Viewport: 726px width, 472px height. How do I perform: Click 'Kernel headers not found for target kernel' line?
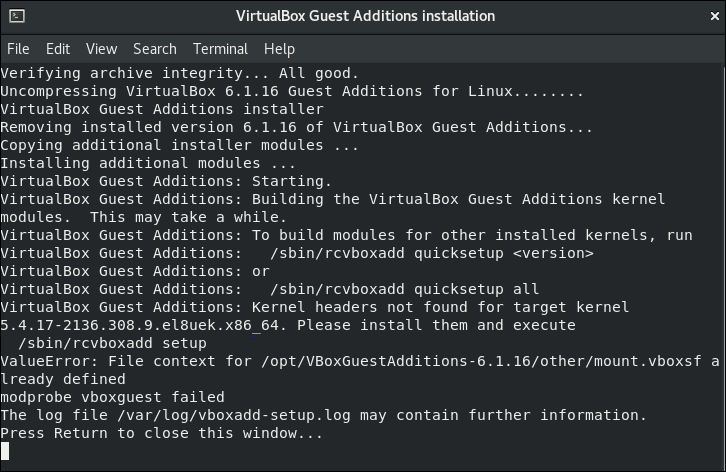coord(314,307)
